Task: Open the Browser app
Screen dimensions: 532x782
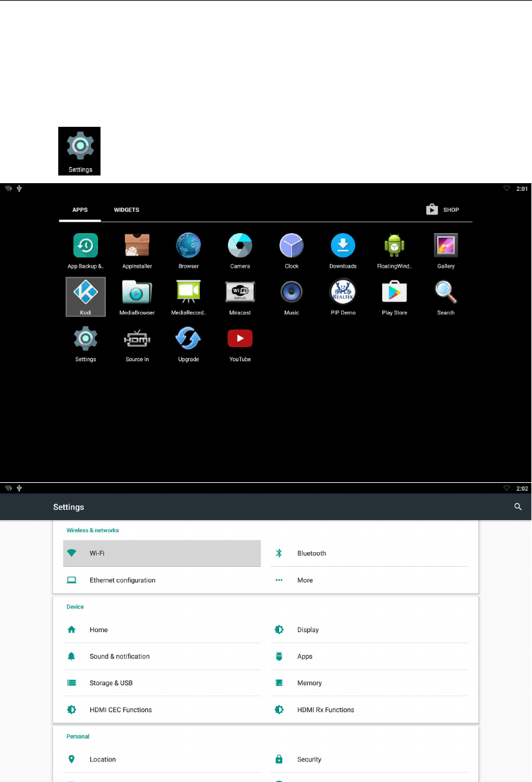Action: pos(189,250)
